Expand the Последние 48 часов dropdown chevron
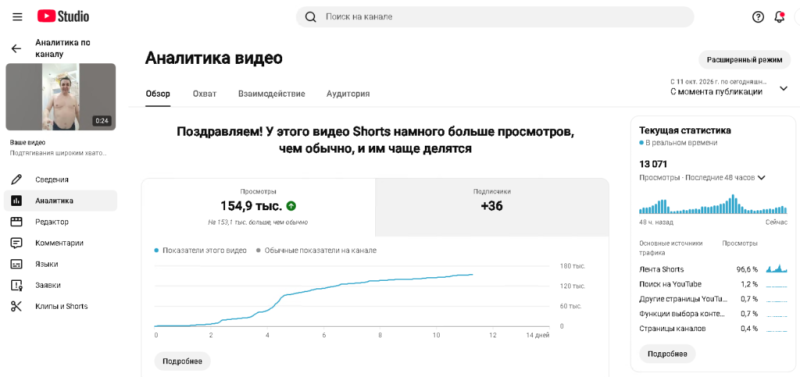 (762, 178)
